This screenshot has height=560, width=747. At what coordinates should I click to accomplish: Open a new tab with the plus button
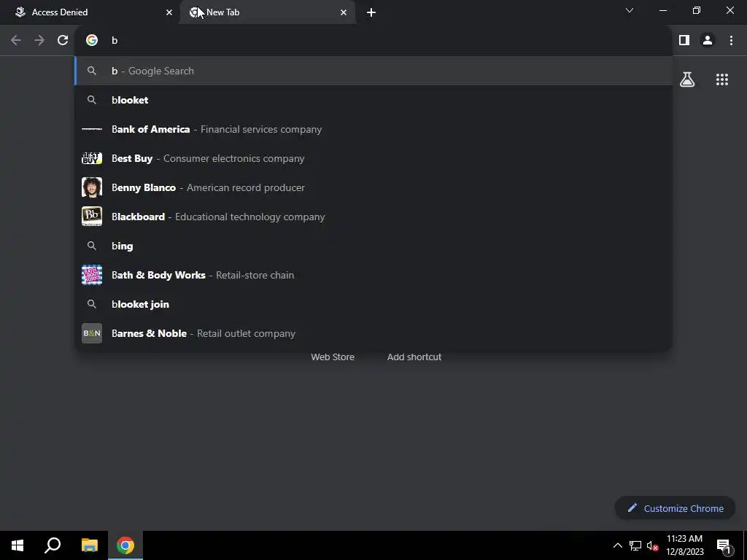[371, 12]
